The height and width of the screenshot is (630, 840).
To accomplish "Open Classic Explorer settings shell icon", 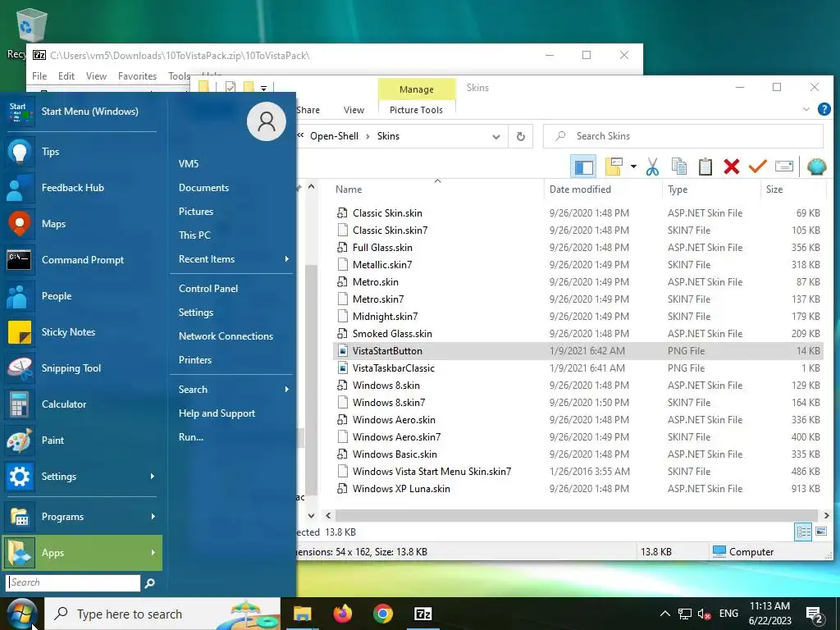I will coord(816,167).
